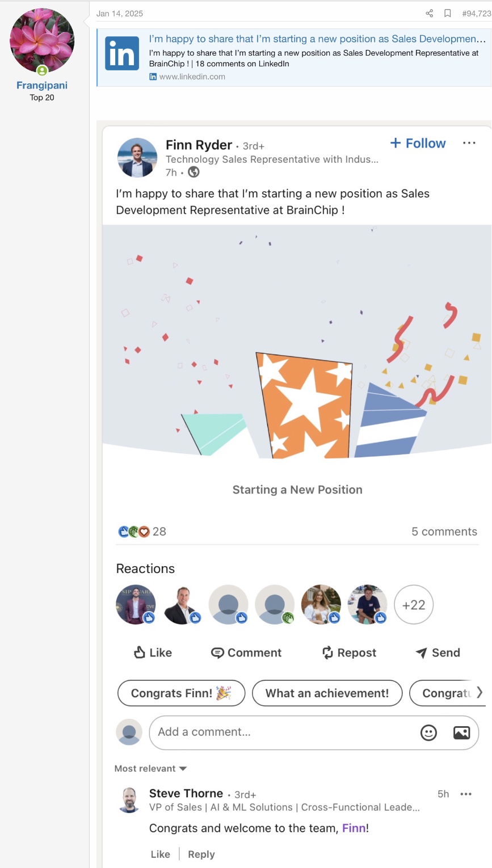Choose the 'What an achievement!' quick reply

[327, 693]
